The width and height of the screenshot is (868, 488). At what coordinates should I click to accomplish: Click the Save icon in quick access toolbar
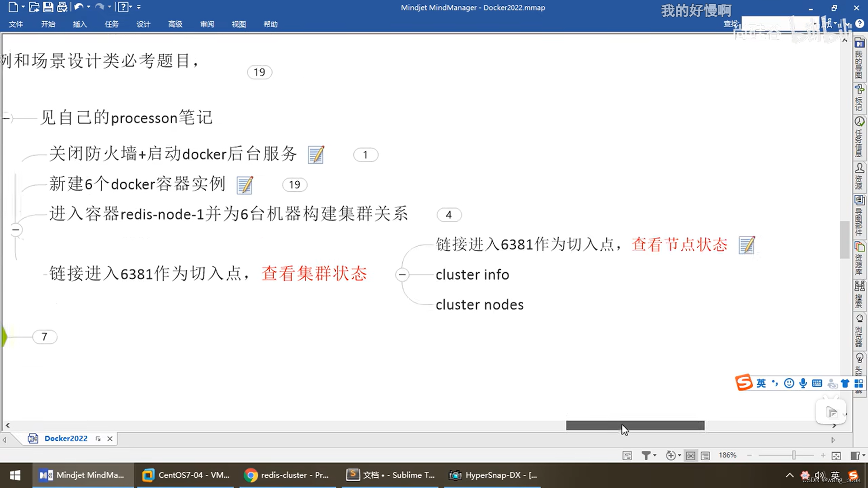click(x=48, y=7)
